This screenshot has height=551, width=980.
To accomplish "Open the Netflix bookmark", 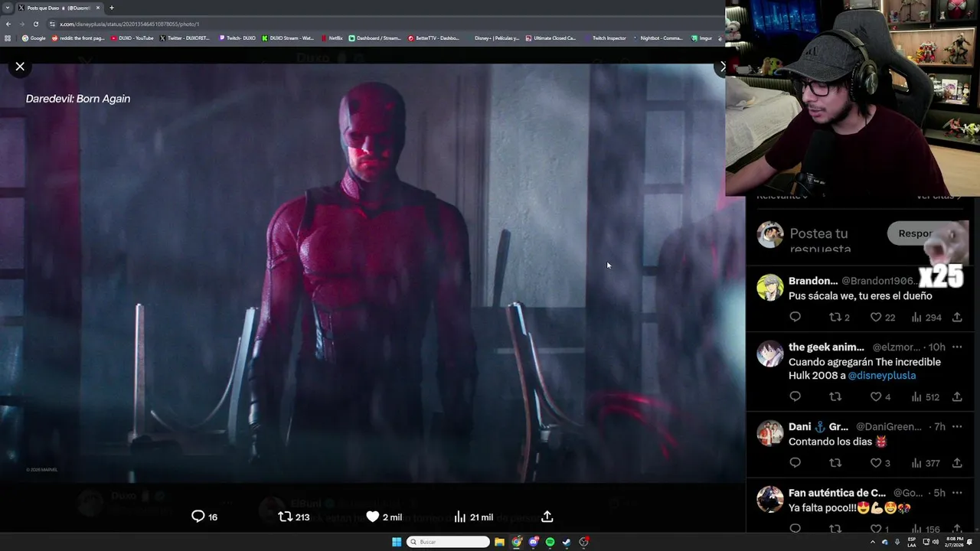I will coord(332,37).
